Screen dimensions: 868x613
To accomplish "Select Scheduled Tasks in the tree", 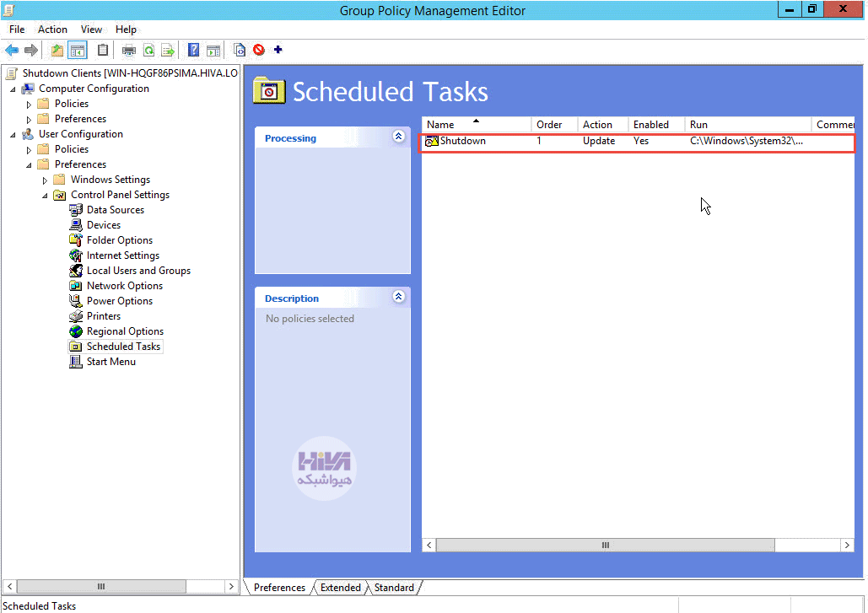I will (123, 347).
